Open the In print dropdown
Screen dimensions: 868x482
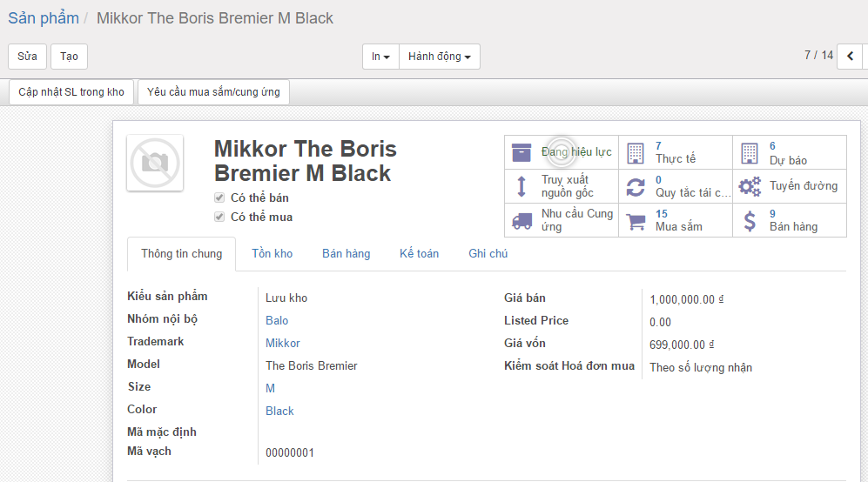pos(380,57)
